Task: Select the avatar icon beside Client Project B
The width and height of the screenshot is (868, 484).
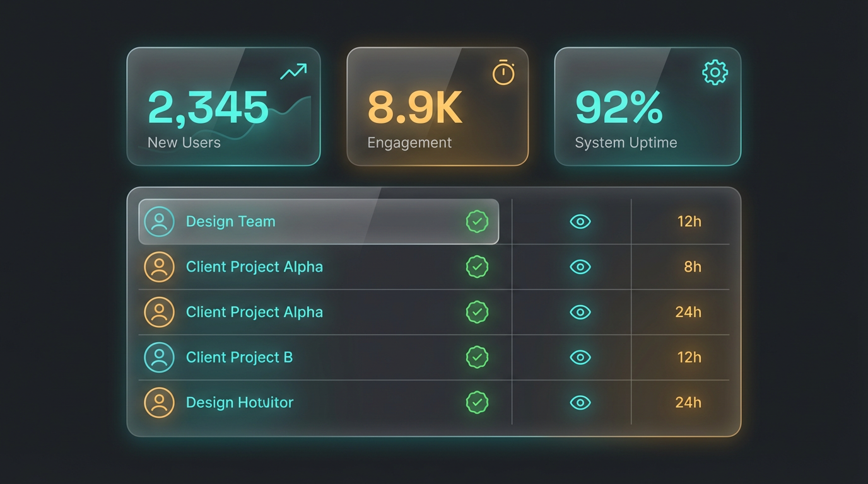Action: pyautogui.click(x=159, y=357)
